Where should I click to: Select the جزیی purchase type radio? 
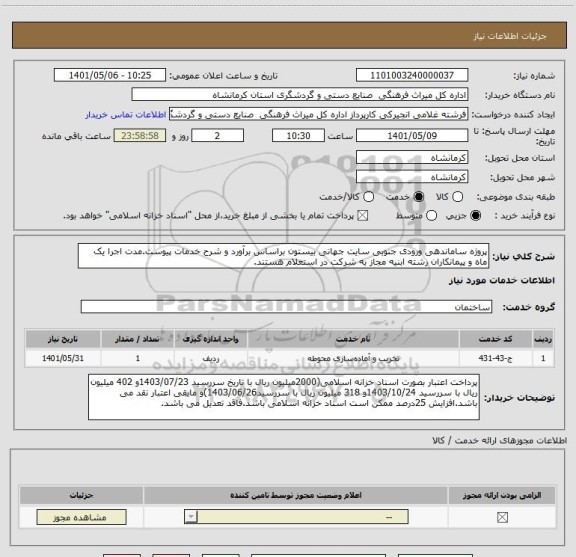(x=475, y=216)
